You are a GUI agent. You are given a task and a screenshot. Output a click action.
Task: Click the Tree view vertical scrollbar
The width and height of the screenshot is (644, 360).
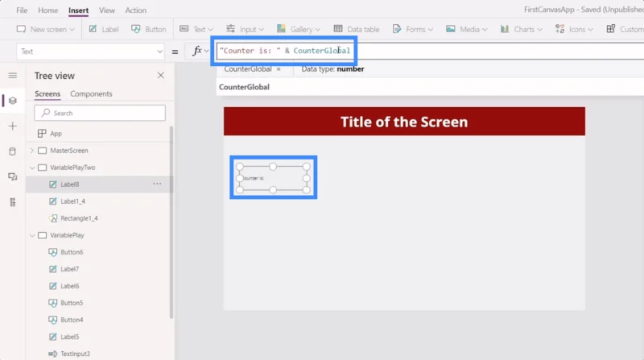pos(171,222)
